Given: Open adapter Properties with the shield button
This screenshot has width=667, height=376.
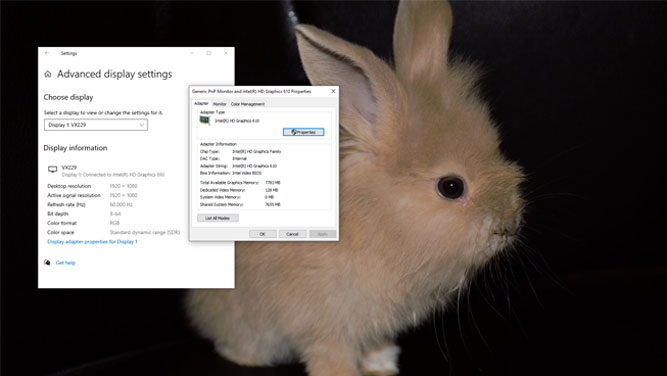Looking at the screenshot, I should point(303,132).
